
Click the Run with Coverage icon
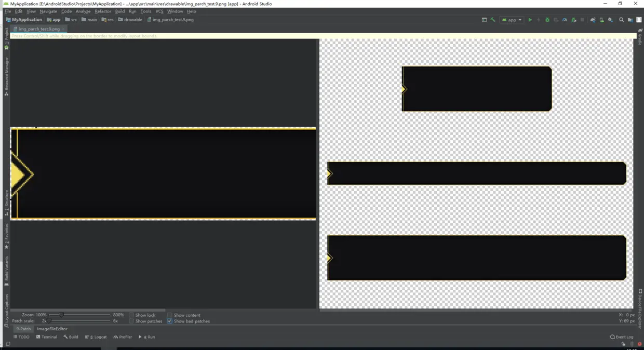(x=556, y=20)
